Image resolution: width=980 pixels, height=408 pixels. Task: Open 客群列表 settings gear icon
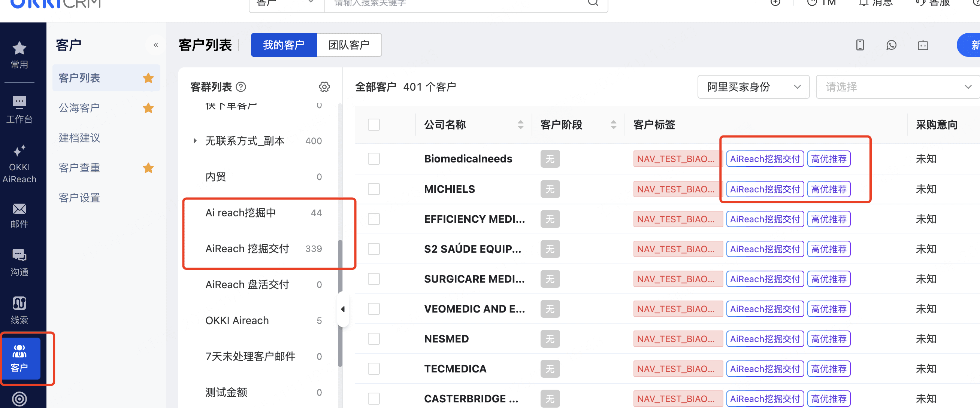(x=324, y=87)
